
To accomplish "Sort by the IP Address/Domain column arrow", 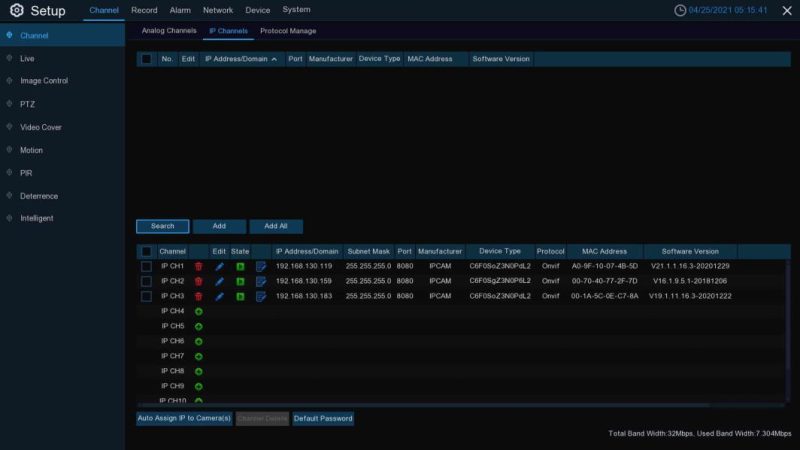I will click(274, 59).
